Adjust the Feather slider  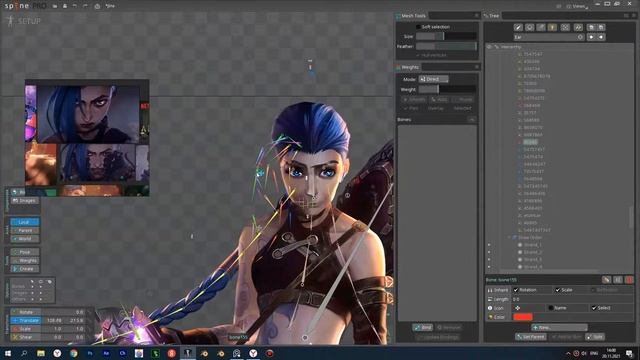[x=446, y=47]
